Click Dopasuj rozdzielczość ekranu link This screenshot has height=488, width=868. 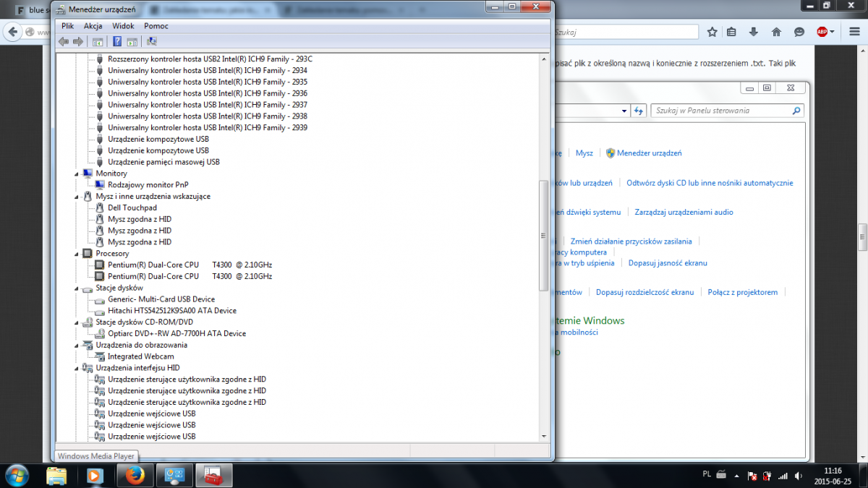tap(645, 292)
